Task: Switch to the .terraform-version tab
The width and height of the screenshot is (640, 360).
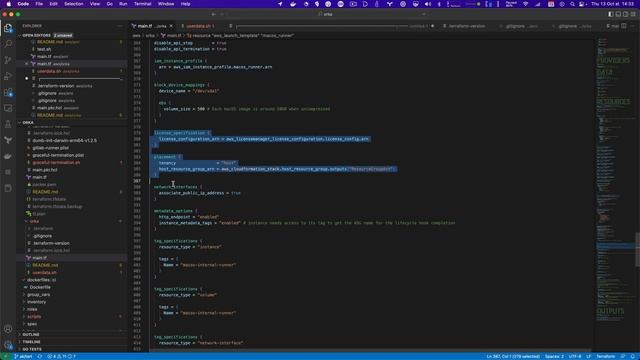Action: [x=467, y=26]
